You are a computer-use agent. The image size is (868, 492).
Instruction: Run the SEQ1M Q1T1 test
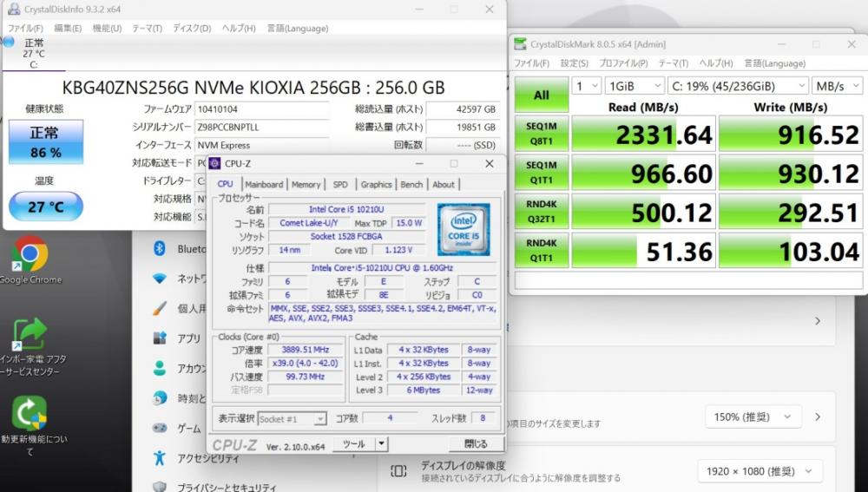[x=542, y=172]
